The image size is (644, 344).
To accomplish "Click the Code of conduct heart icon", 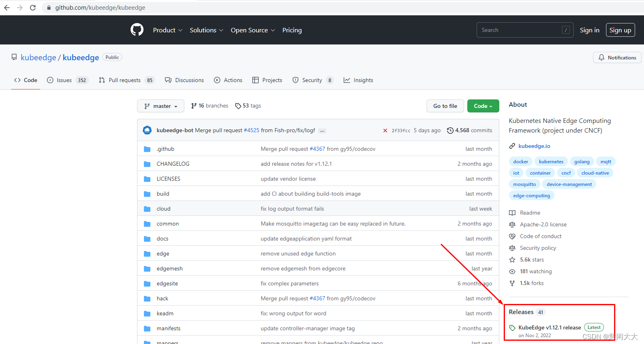I will [x=512, y=236].
